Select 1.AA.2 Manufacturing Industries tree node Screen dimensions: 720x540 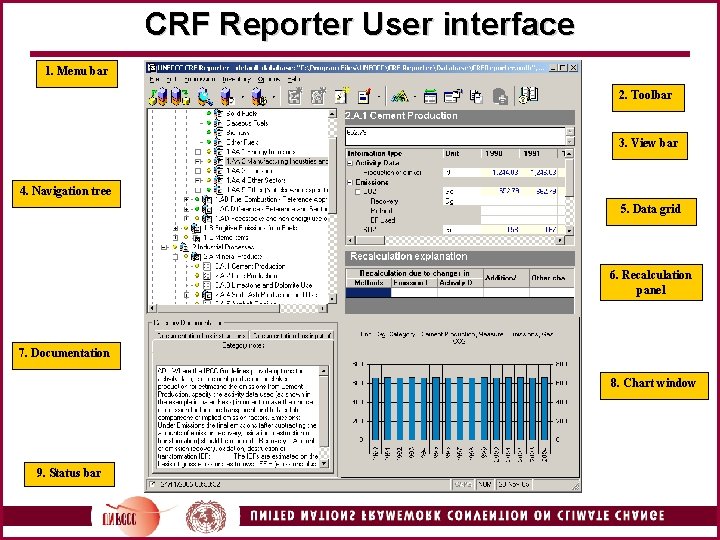point(277,162)
